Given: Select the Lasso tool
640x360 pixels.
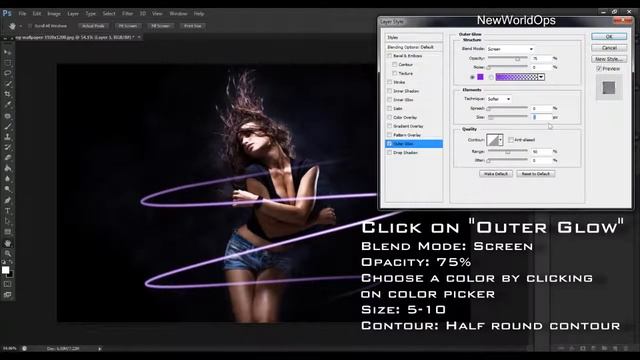Looking at the screenshot, I should coord(7,73).
